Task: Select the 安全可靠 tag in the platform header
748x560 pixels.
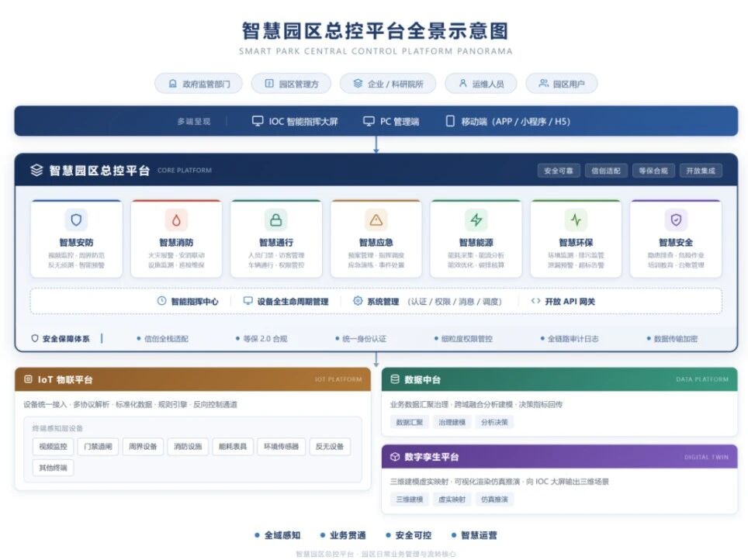Action: click(x=559, y=171)
